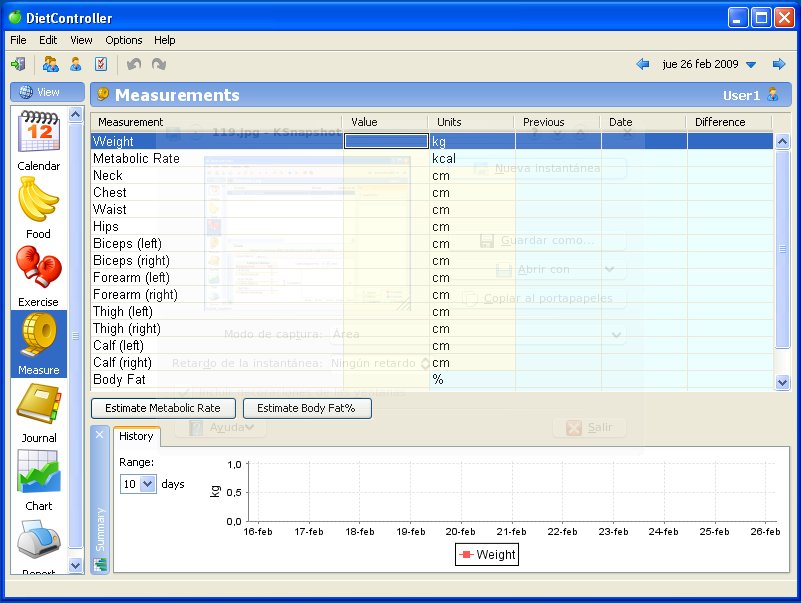
Task: Go to next day with right arrow
Action: coord(779,64)
